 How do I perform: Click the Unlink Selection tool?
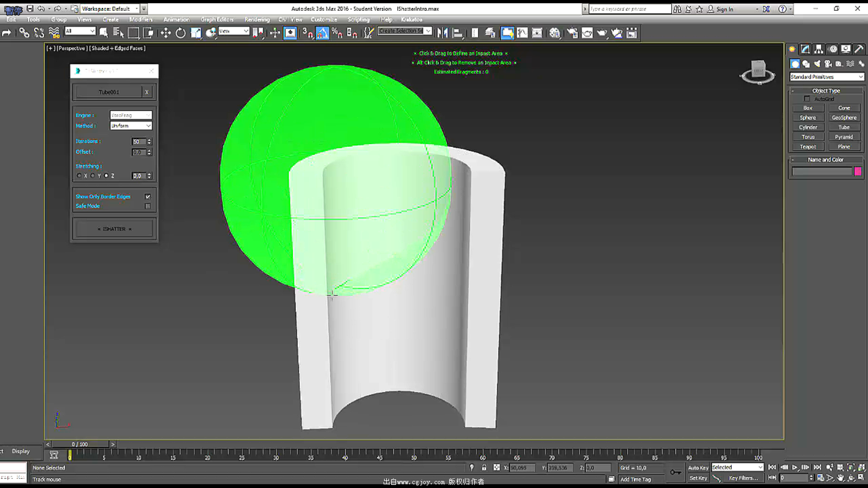39,33
